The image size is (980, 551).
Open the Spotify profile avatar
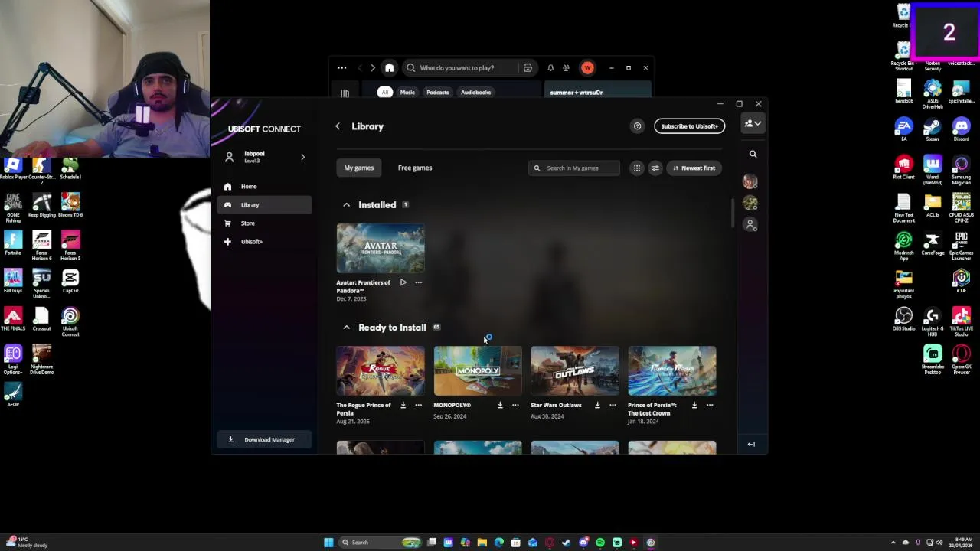click(x=587, y=68)
